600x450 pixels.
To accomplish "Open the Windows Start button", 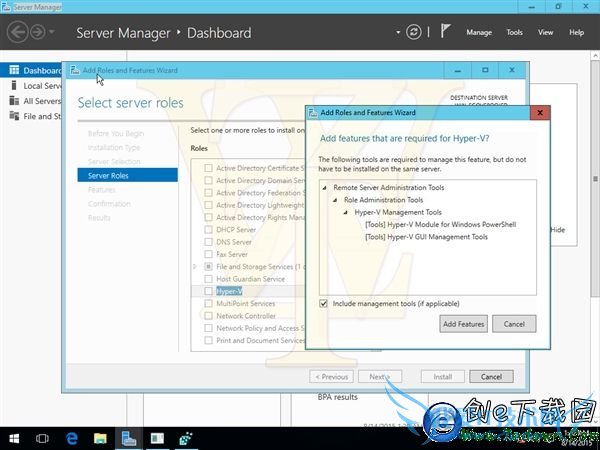I will point(14,439).
